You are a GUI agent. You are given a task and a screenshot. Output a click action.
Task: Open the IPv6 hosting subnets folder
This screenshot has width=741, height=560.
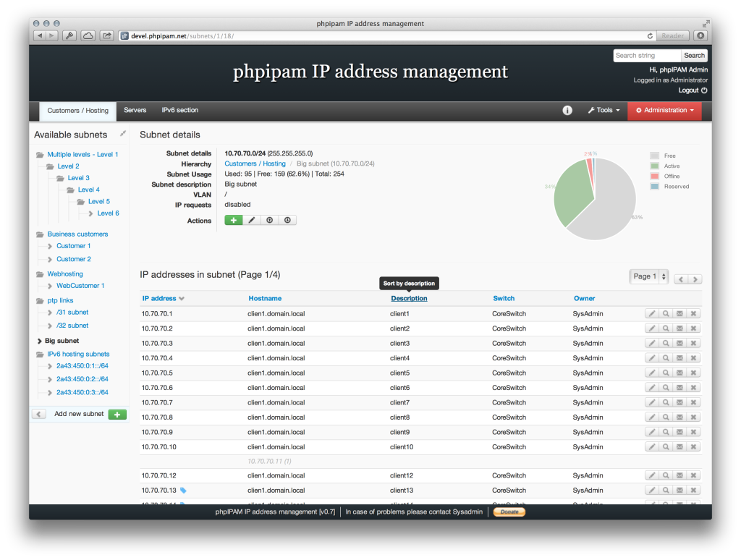pyautogui.click(x=78, y=354)
